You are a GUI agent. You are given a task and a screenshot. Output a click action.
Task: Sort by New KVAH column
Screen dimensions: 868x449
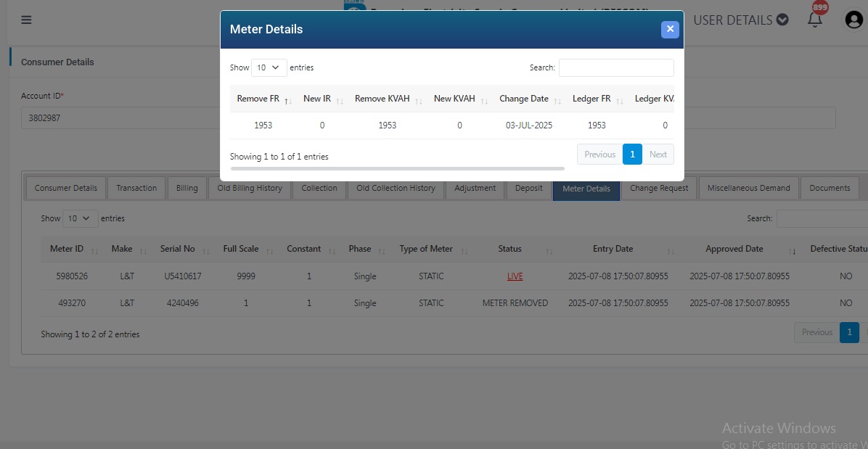[x=459, y=99]
